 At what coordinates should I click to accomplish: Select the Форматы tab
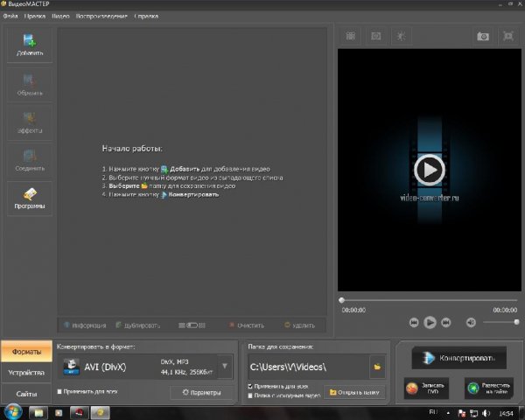pos(26,352)
